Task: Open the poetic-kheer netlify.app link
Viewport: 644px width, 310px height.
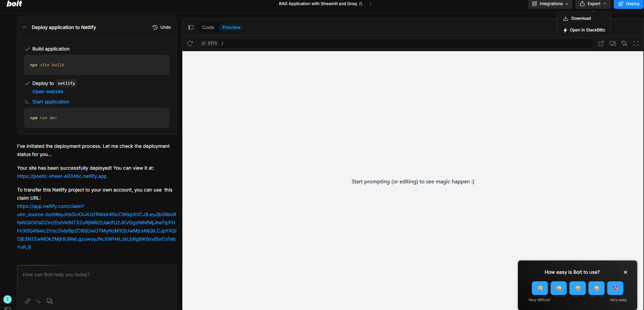Action: click(x=62, y=176)
